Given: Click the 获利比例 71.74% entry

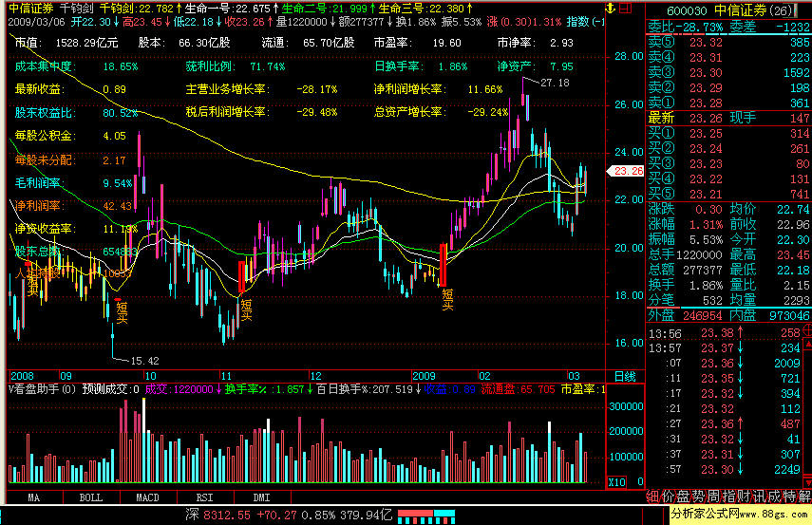Looking at the screenshot, I should (236, 66).
